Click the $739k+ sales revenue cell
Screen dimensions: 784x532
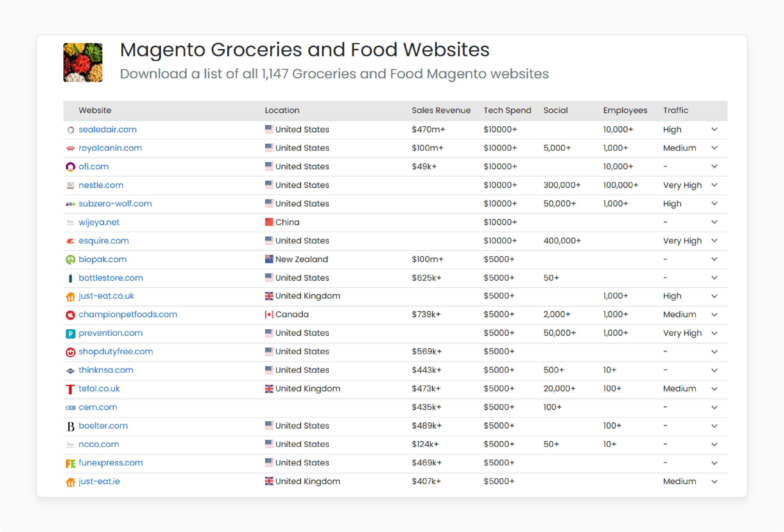426,314
